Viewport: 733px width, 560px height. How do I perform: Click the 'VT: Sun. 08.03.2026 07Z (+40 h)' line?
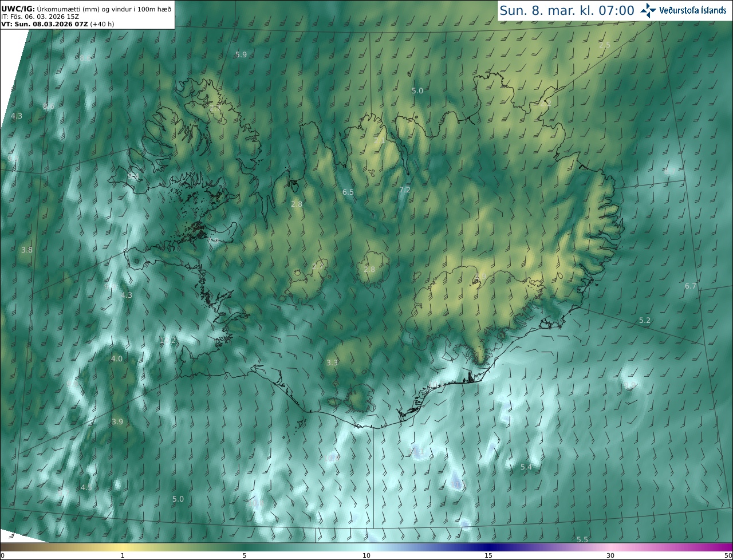coord(58,24)
